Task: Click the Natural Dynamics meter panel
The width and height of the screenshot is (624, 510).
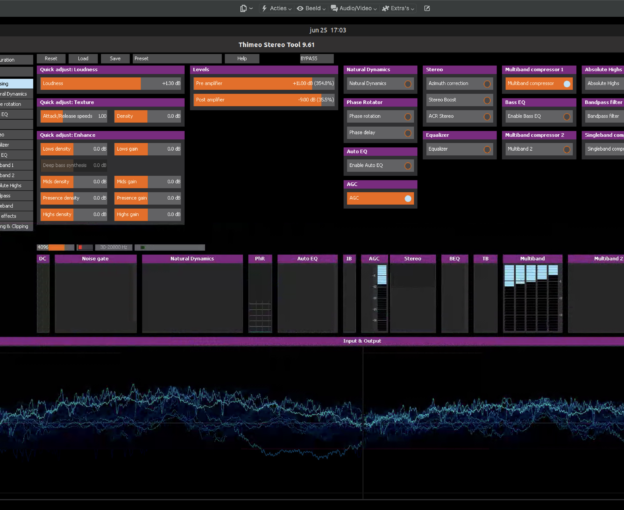Action: point(192,294)
